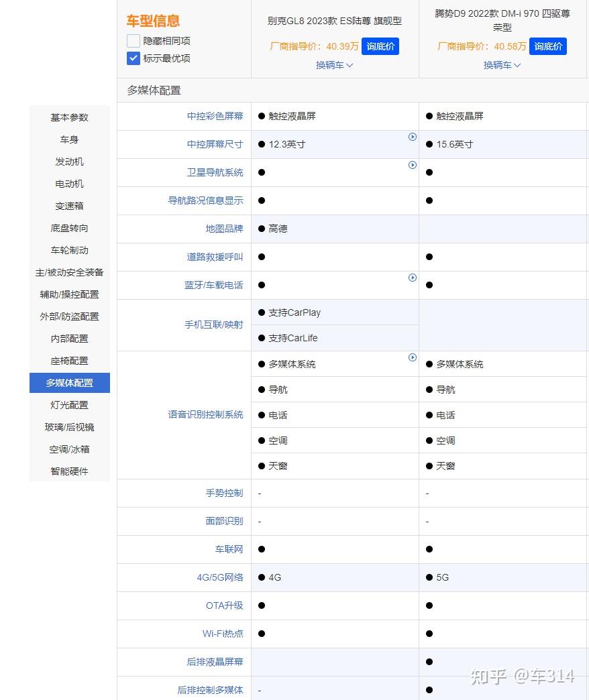Click the video icon next to 卫星导航系统
The width and height of the screenshot is (589, 700).
coord(413,165)
